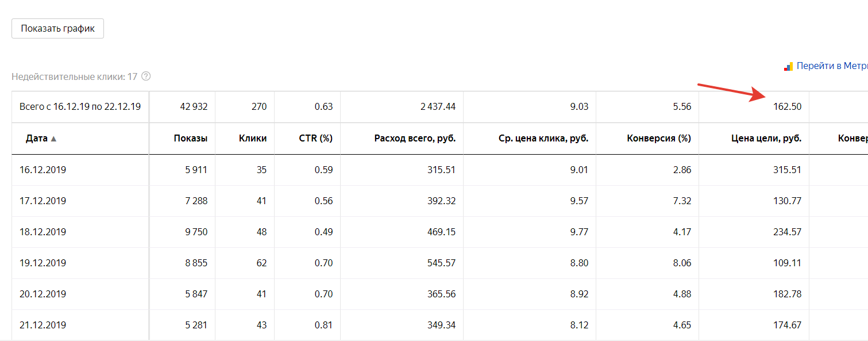The height and width of the screenshot is (341, 868).
Task: Click the sort arrow next to Дата
Action: click(x=53, y=139)
